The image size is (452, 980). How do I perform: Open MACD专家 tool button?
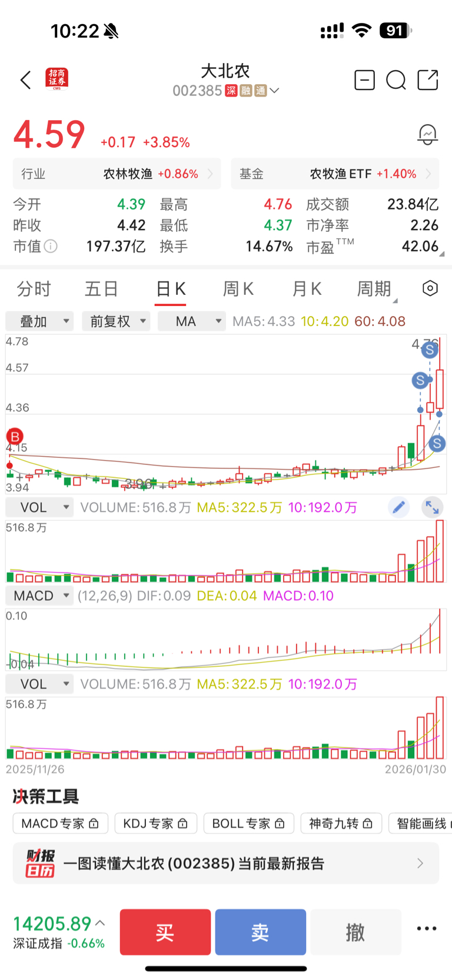coord(60,823)
